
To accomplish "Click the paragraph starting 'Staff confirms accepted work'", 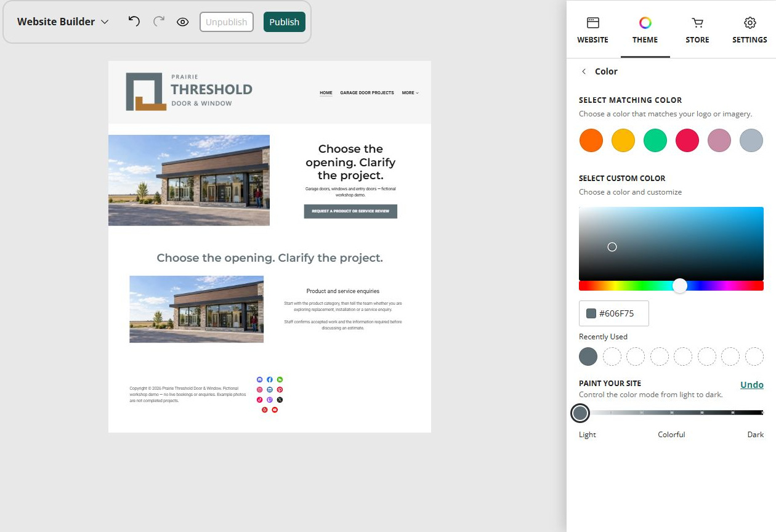I will coord(343,325).
